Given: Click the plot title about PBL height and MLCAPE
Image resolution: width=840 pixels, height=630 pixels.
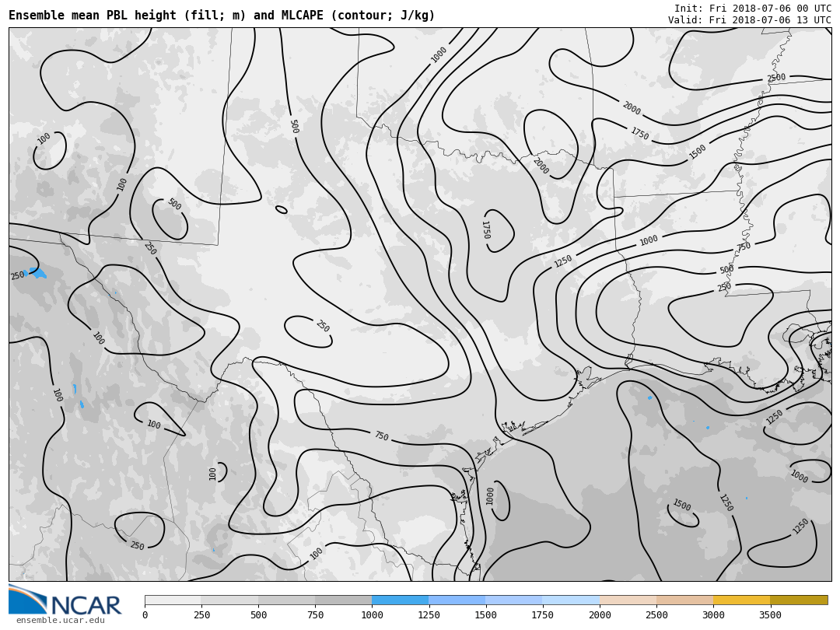Looking at the screenshot, I should point(222,16).
